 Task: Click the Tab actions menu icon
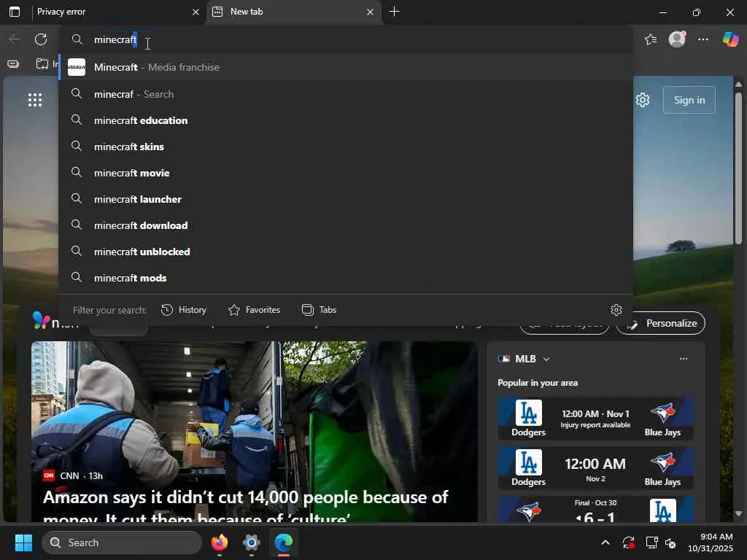click(15, 12)
